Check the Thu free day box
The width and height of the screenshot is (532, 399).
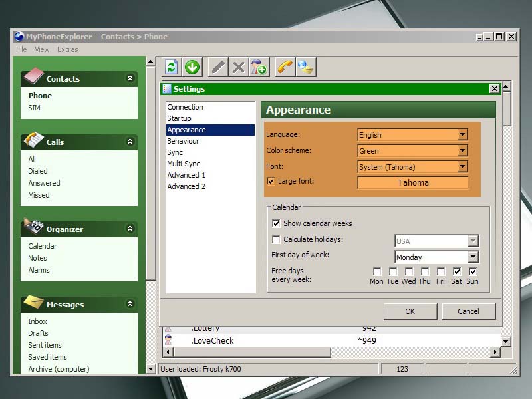(425, 271)
